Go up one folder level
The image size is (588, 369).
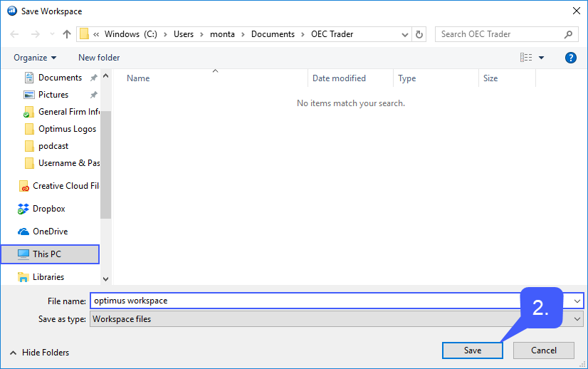point(67,34)
